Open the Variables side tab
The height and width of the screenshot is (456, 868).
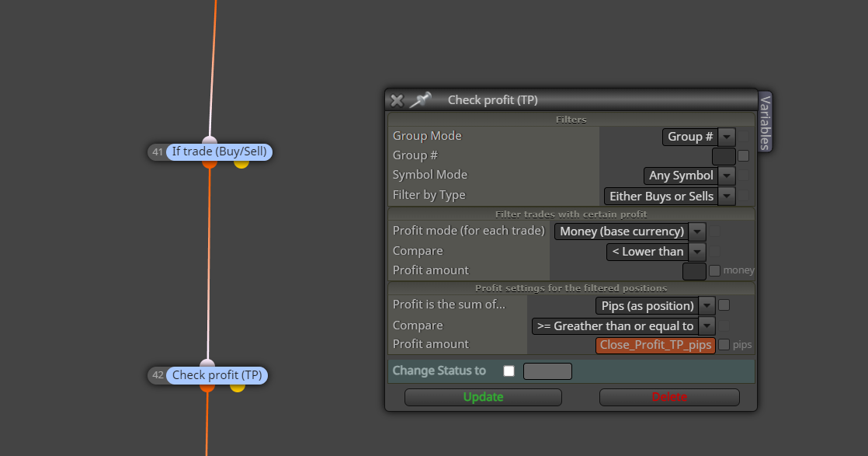(765, 122)
